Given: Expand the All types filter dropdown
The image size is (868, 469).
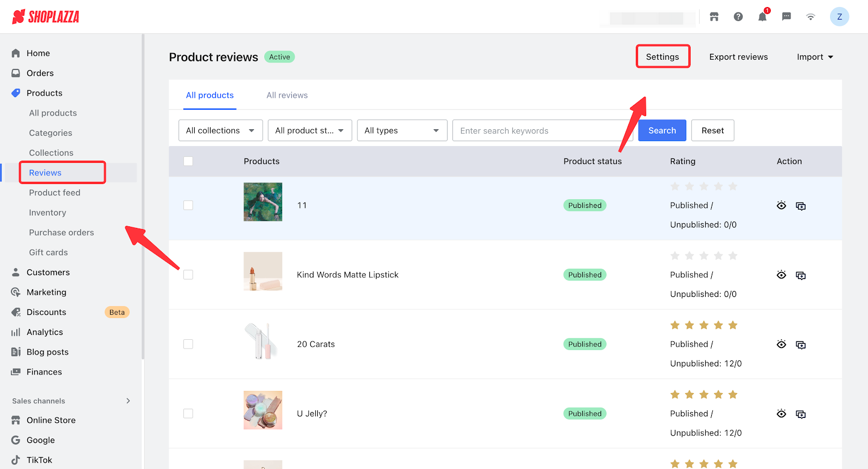Looking at the screenshot, I should pos(401,130).
